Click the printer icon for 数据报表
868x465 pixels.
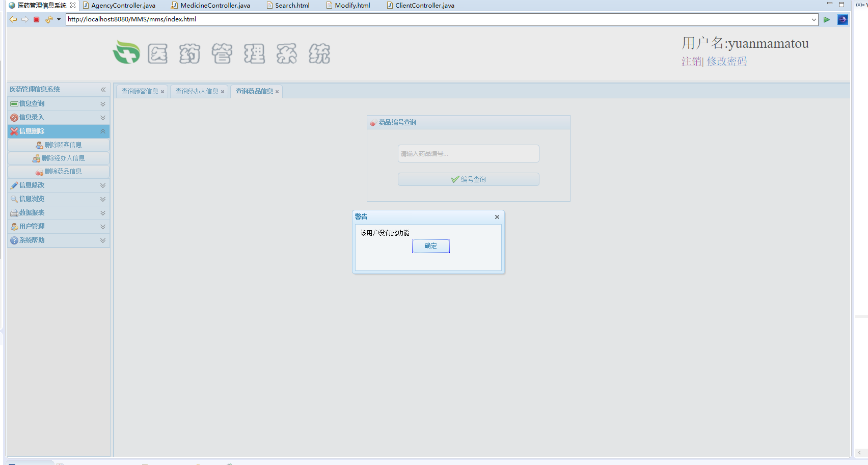pos(14,213)
